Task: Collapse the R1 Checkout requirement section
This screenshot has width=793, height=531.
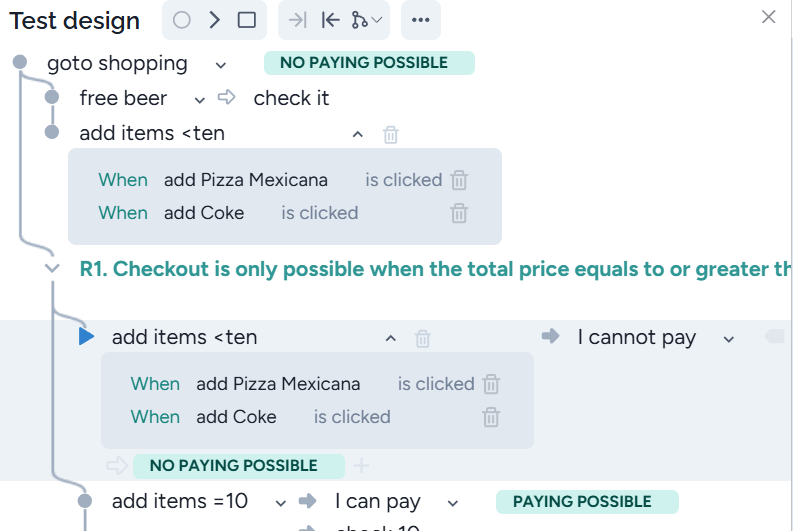Action: point(53,269)
